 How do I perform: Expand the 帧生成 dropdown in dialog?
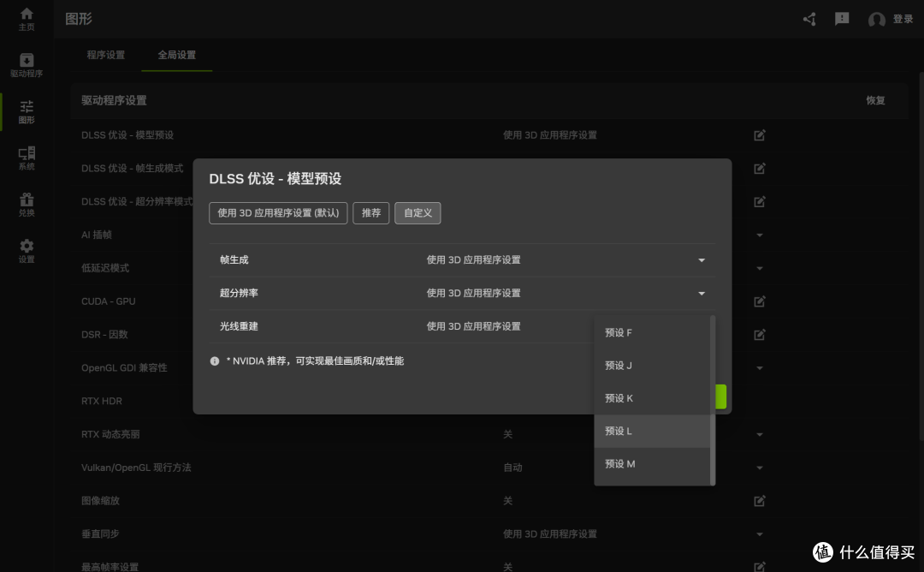702,260
